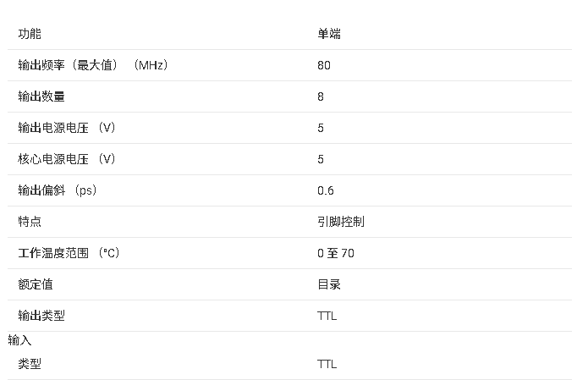The image size is (588, 380).
Task: Click the 核心电源电压 (V) label
Action: pyautogui.click(x=67, y=159)
